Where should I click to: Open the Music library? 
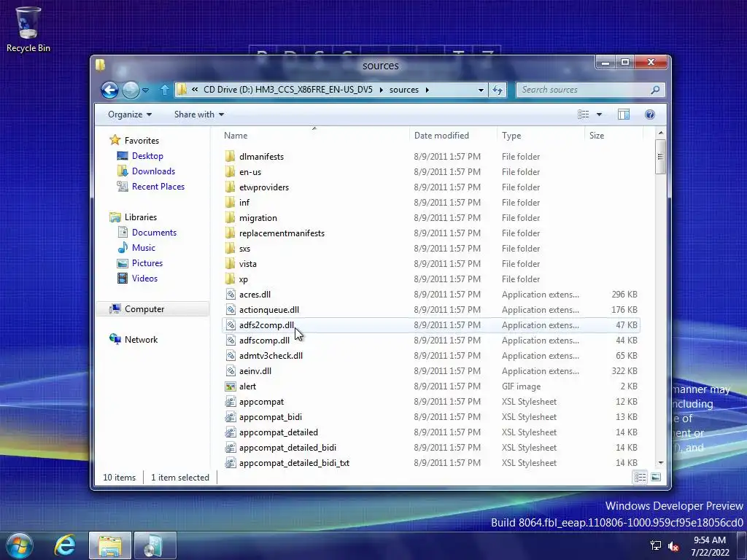pos(144,248)
